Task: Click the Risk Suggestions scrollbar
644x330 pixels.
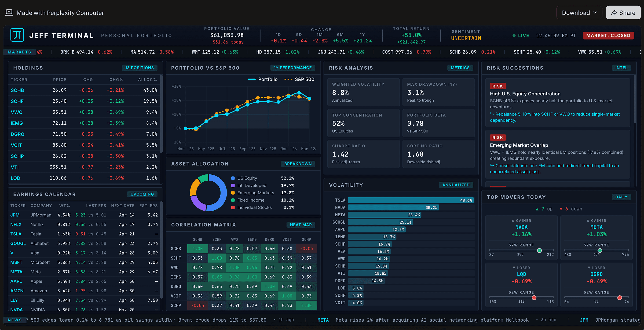Action: (x=635, y=99)
